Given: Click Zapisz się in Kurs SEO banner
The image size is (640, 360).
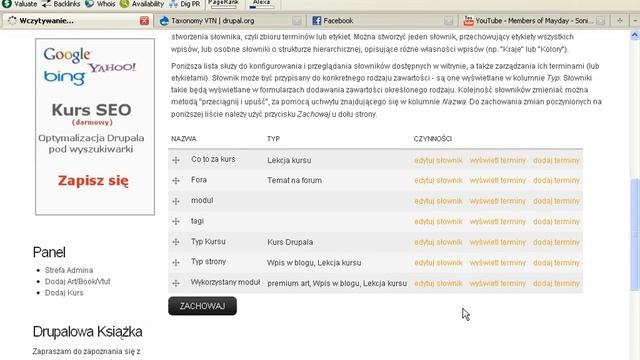Looking at the screenshot, I should pyautogui.click(x=93, y=181).
